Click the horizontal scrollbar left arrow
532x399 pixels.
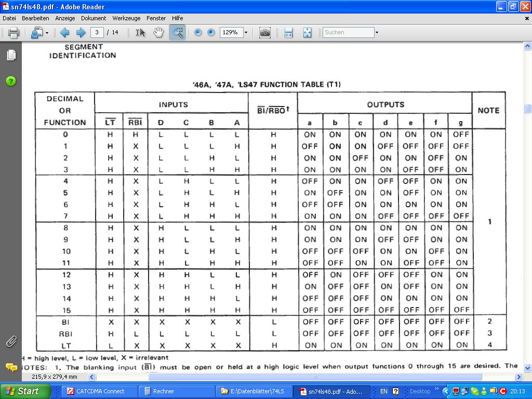(x=92, y=377)
